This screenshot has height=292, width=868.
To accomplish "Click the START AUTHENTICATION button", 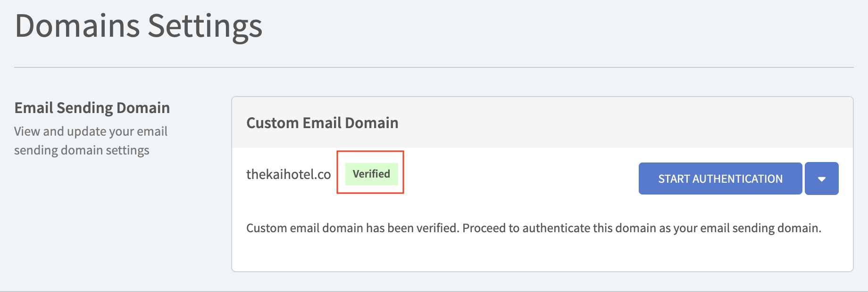I will point(720,179).
